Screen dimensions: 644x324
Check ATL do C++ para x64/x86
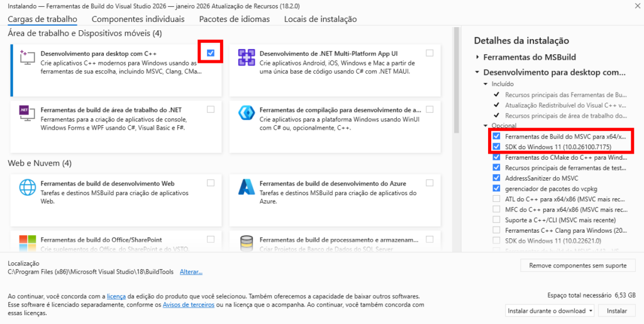point(497,199)
